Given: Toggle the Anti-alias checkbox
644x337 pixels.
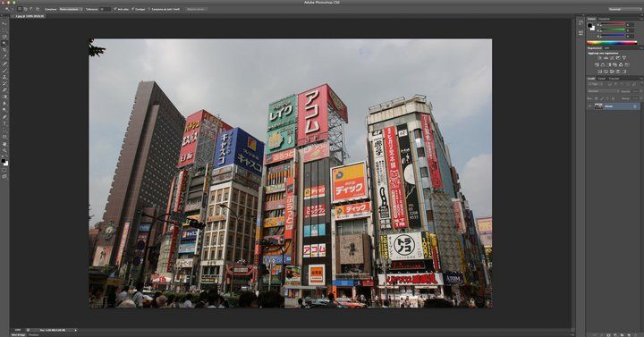Looking at the screenshot, I should click(115, 9).
